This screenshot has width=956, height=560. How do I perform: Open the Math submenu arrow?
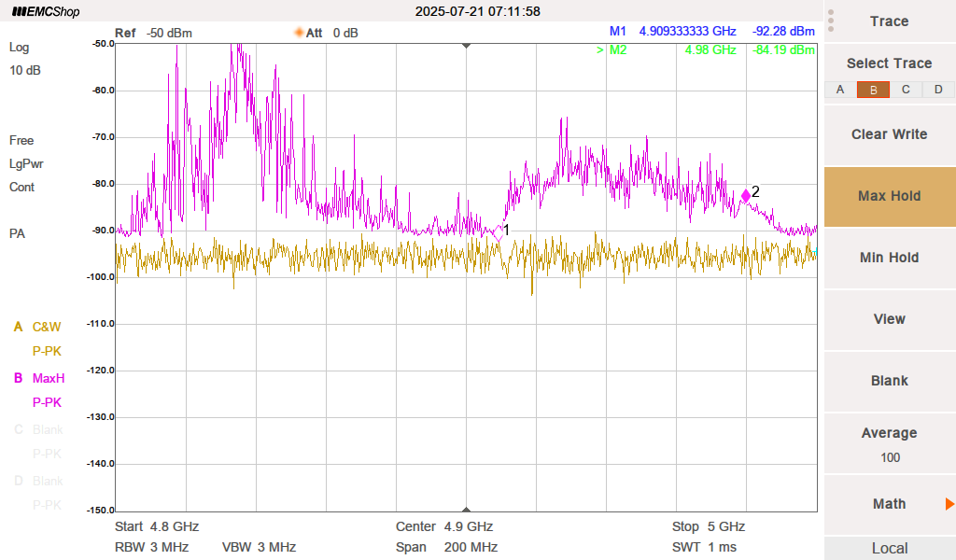click(949, 504)
